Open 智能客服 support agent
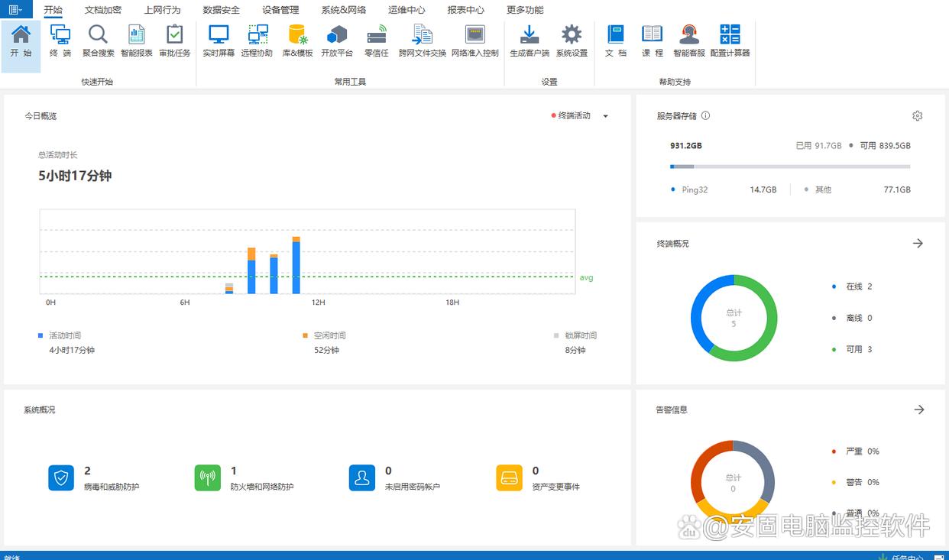The height and width of the screenshot is (560, 949). (689, 40)
